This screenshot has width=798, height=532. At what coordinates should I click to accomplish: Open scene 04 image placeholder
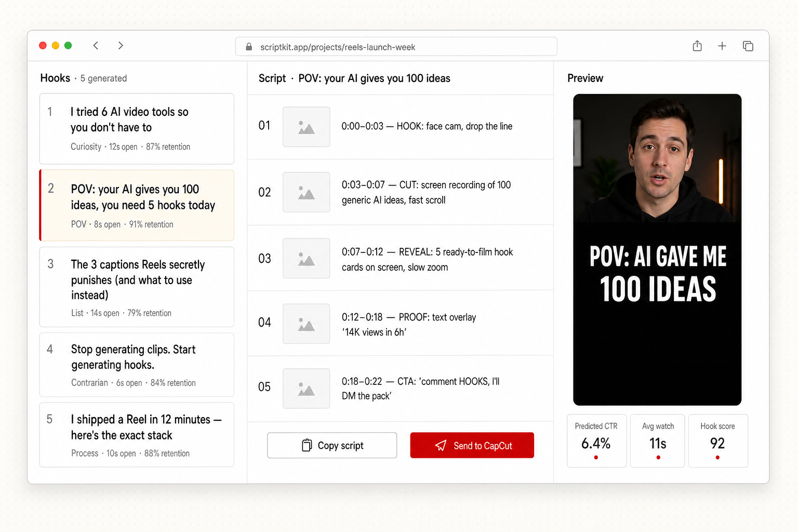pyautogui.click(x=306, y=324)
